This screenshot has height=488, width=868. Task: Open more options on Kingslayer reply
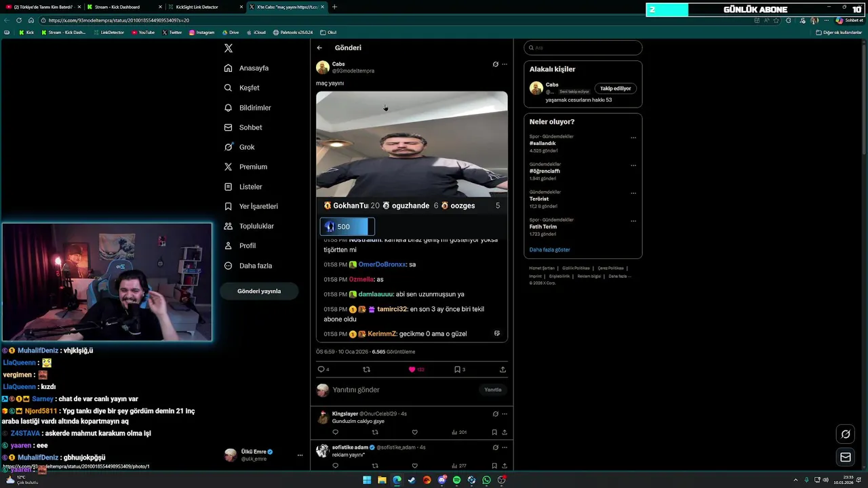pyautogui.click(x=504, y=413)
